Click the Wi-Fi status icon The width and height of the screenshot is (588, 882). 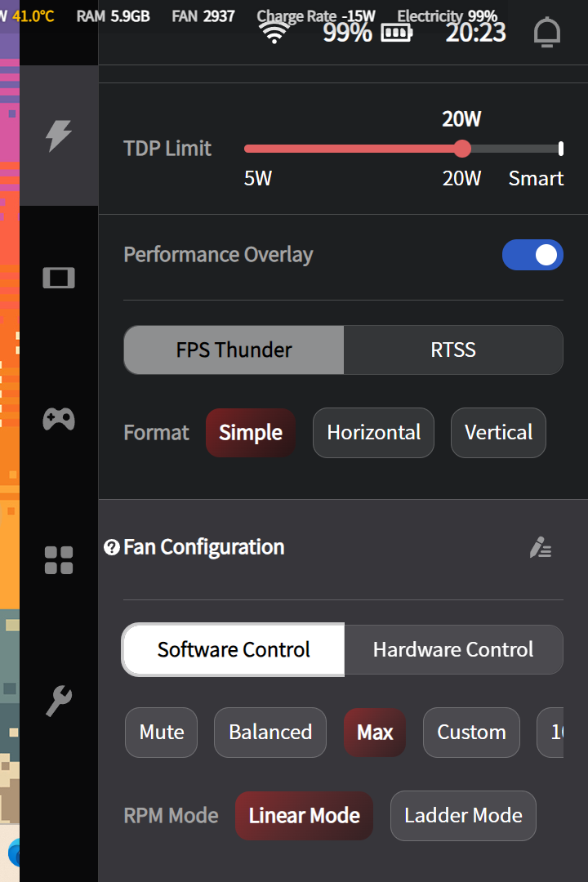click(x=276, y=32)
